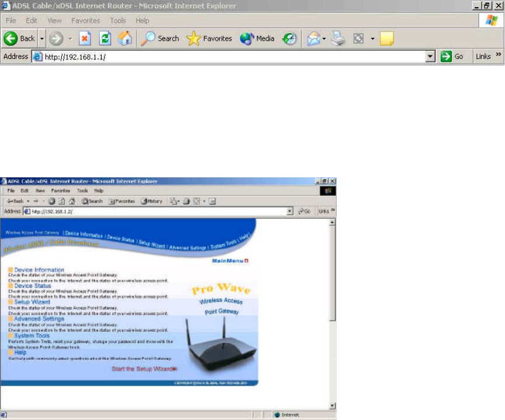Click Forward arrow in the upper IE window

tap(56, 38)
